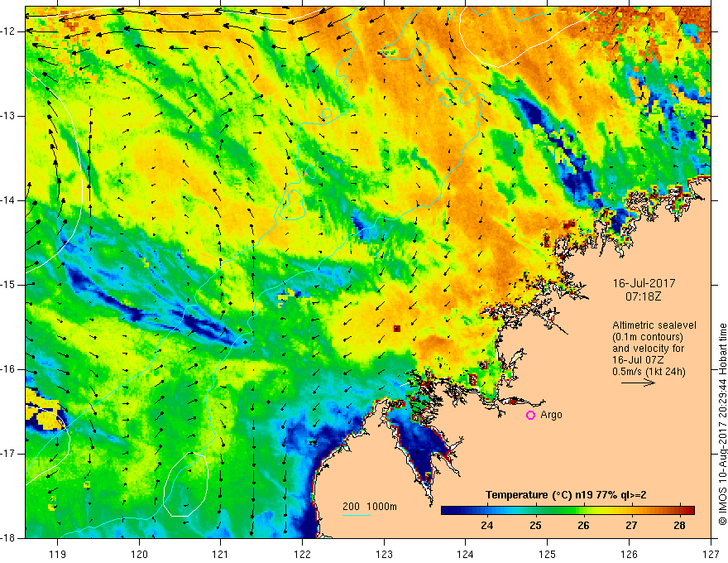
Task: Click the 120 longitude axis label
Action: point(139,554)
